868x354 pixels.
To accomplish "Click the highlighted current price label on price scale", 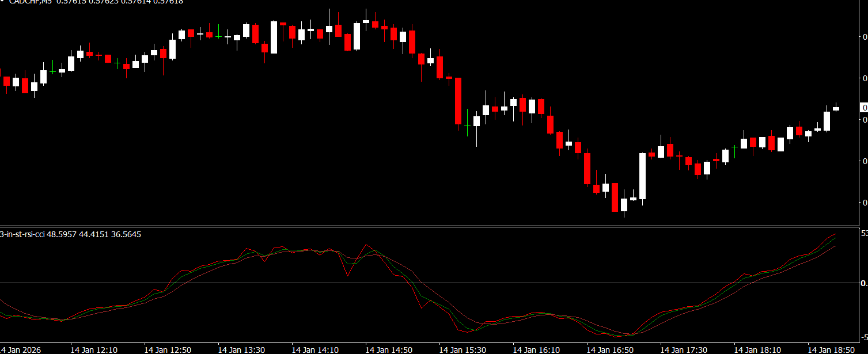I will 863,108.
